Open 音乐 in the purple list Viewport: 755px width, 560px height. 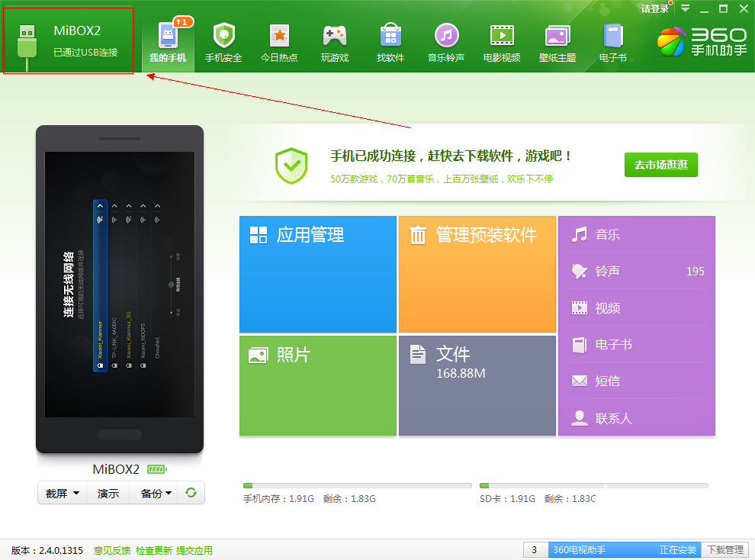click(637, 234)
